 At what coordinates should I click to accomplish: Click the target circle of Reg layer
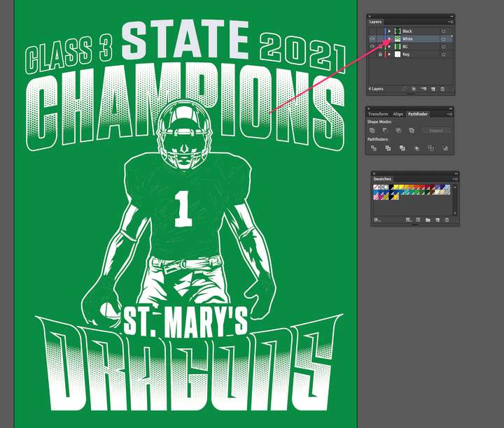coord(444,55)
